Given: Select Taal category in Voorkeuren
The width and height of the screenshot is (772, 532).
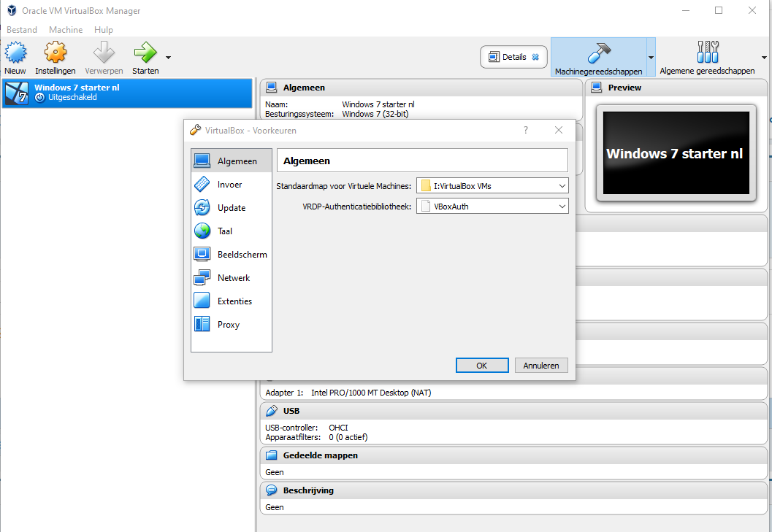Looking at the screenshot, I should 232,231.
